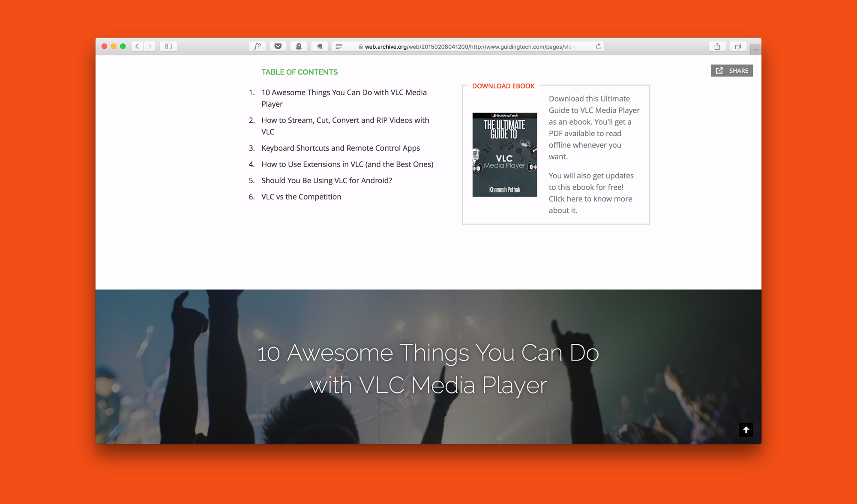
Task: Open "Should You Be Using VLC for Android?" link
Action: (x=327, y=180)
